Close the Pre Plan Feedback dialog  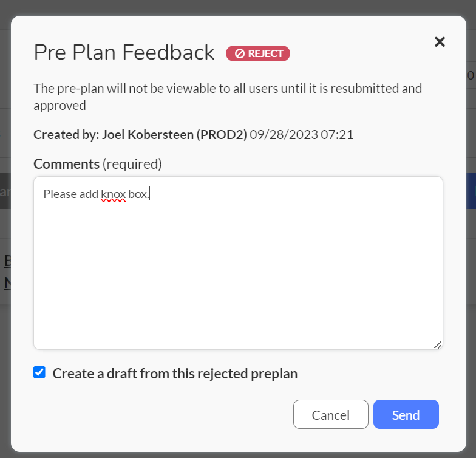440,42
